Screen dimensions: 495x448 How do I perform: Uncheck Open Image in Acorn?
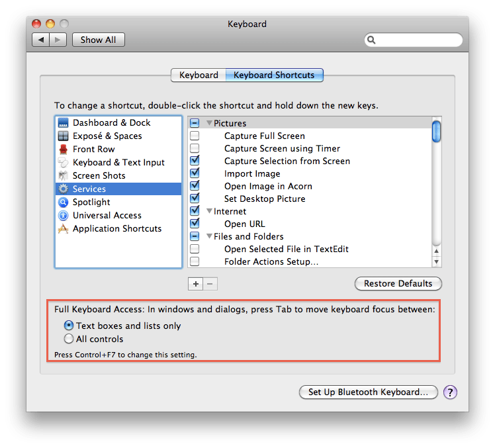click(x=195, y=186)
